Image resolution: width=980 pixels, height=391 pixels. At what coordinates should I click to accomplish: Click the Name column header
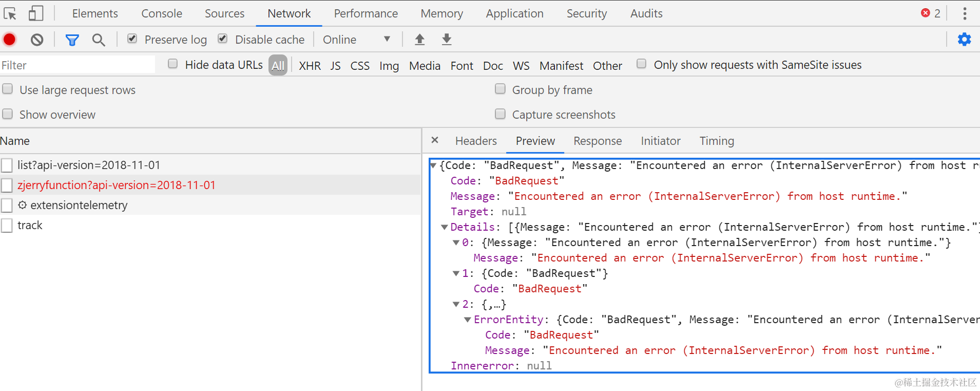[x=210, y=141]
